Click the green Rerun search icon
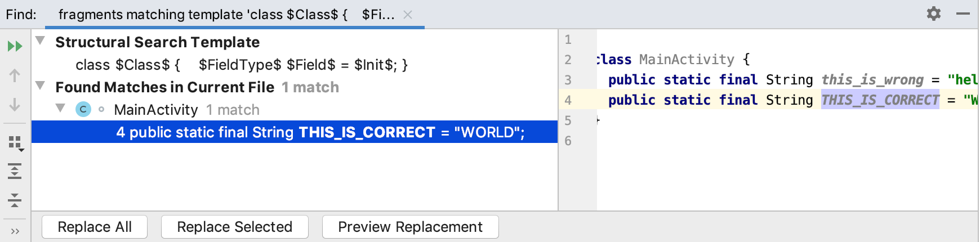The height and width of the screenshot is (242, 980). point(15,46)
